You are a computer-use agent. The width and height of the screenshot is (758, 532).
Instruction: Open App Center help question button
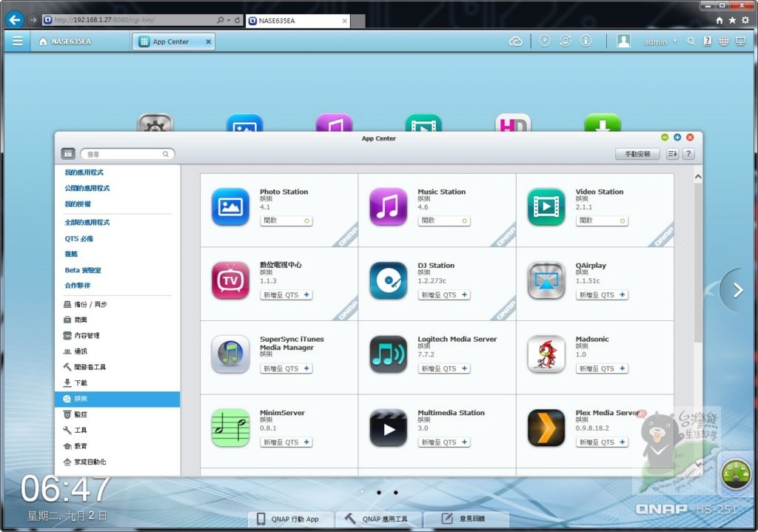point(688,154)
